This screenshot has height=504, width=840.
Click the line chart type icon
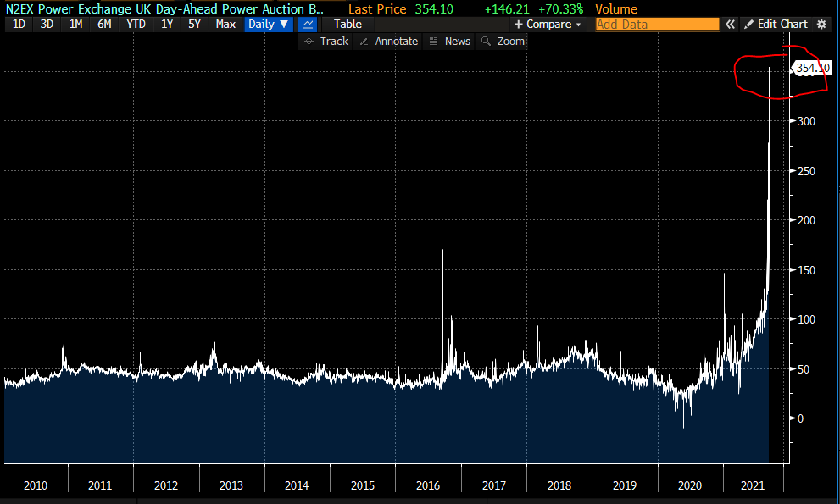tap(308, 24)
